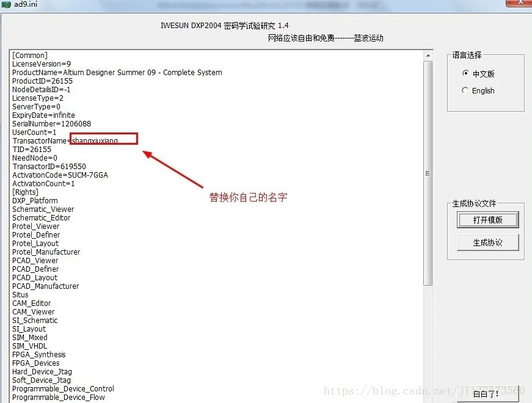Close the ad9.ini window
The image size is (532, 403).
click(520, 2)
